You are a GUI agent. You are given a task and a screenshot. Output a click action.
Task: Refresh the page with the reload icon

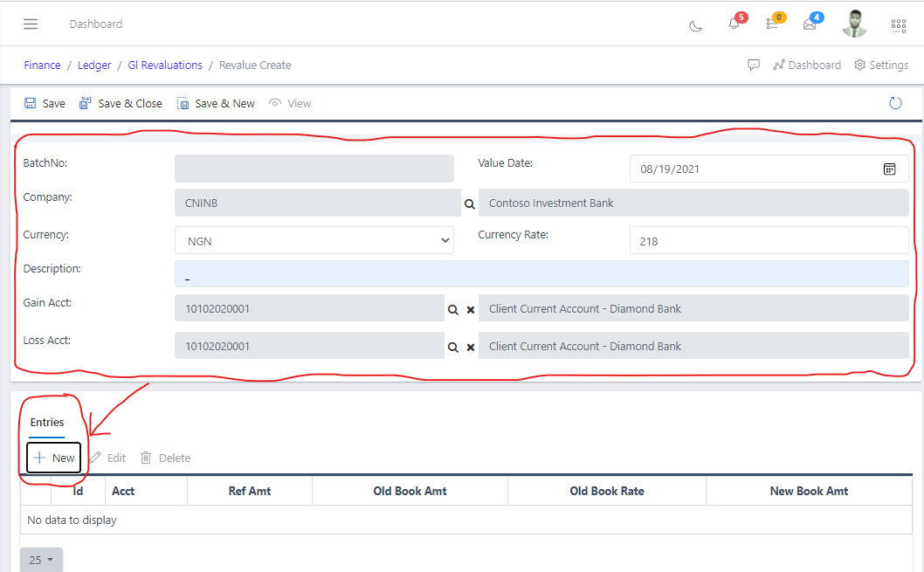coord(895,102)
